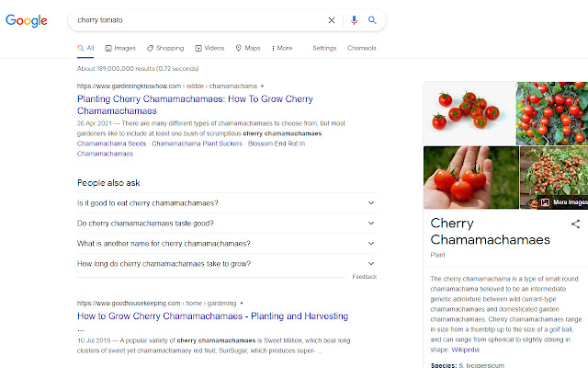The image size is (588, 368).
Task: Start voice search with microphone icon
Action: click(354, 19)
